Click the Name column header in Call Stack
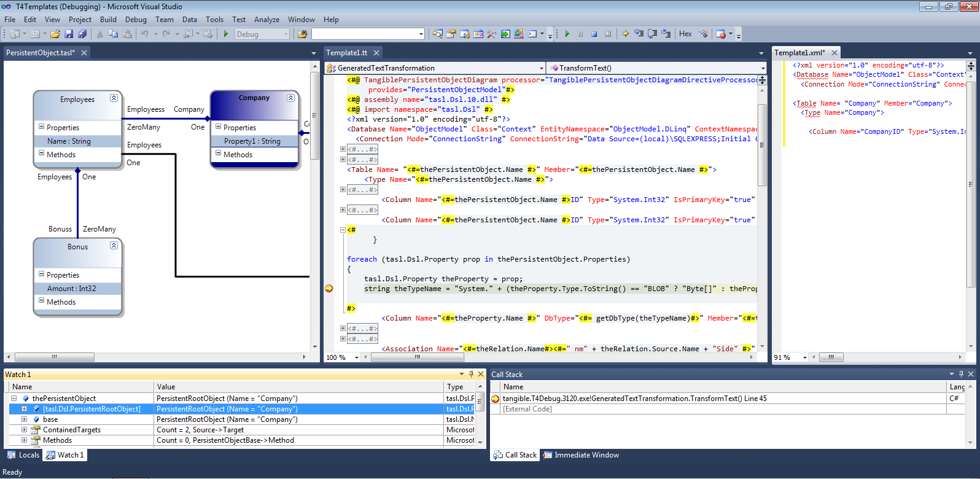The width and height of the screenshot is (980, 479). 723,387
